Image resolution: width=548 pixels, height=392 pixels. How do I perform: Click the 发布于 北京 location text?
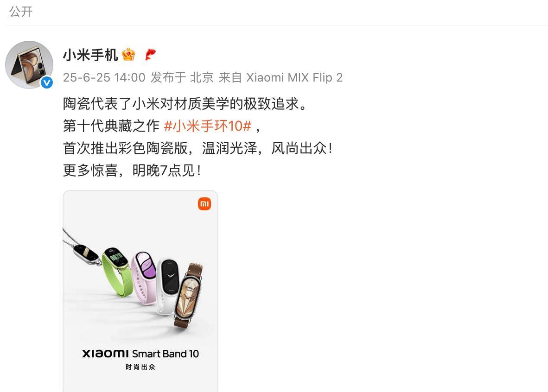(x=182, y=77)
